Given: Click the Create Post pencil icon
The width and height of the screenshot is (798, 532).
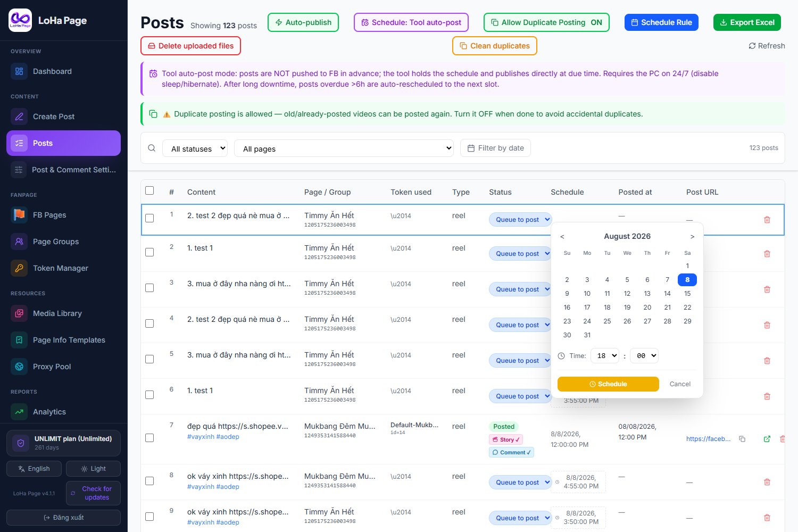Looking at the screenshot, I should (19, 117).
